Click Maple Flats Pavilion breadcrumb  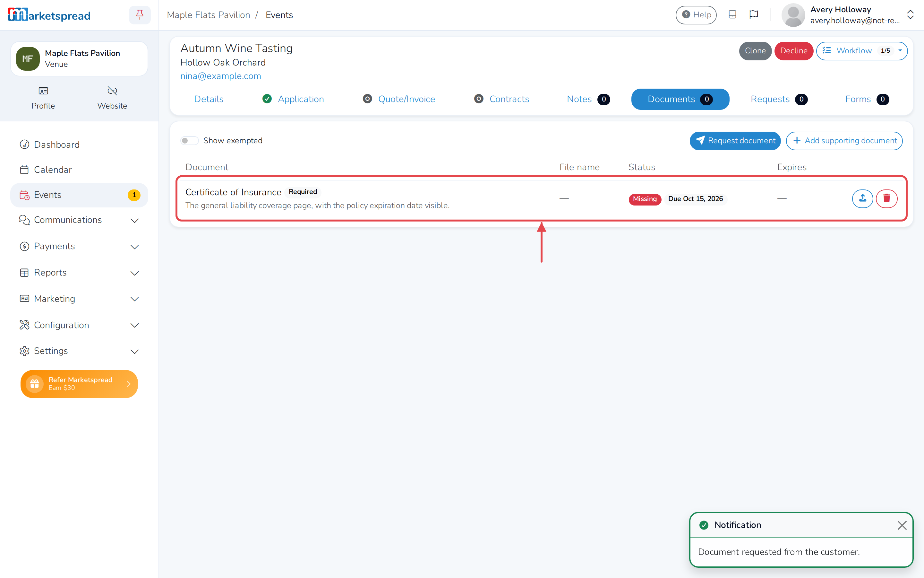click(209, 15)
